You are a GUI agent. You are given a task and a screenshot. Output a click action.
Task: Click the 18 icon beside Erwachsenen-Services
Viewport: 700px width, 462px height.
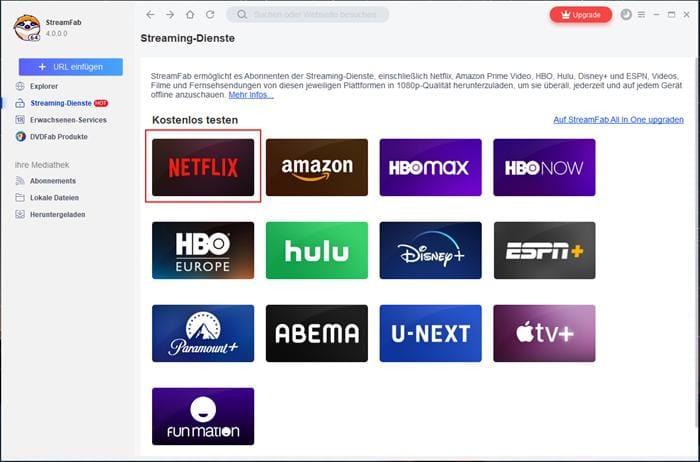tap(20, 120)
